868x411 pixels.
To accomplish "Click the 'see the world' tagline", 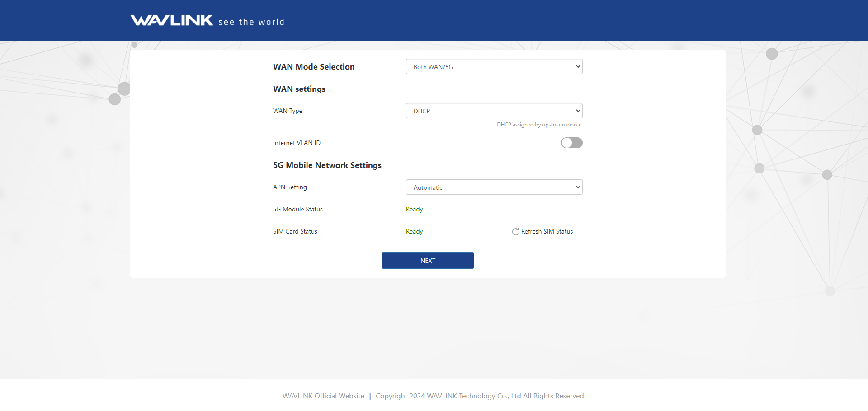I will pos(251,22).
